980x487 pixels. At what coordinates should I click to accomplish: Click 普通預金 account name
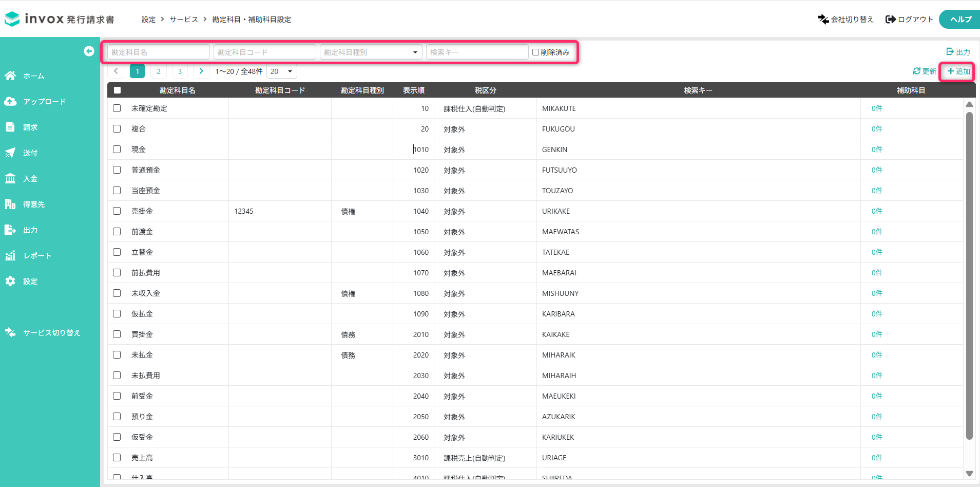146,170
